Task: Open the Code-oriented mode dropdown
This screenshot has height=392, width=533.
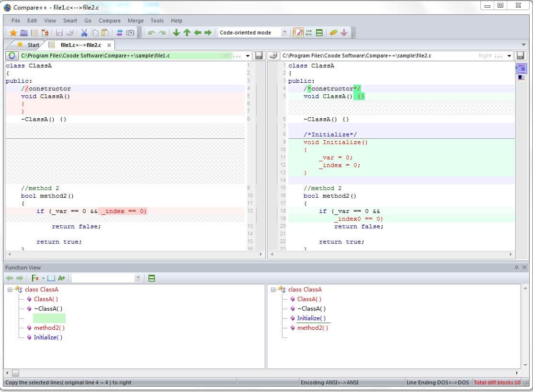Action: coord(284,33)
